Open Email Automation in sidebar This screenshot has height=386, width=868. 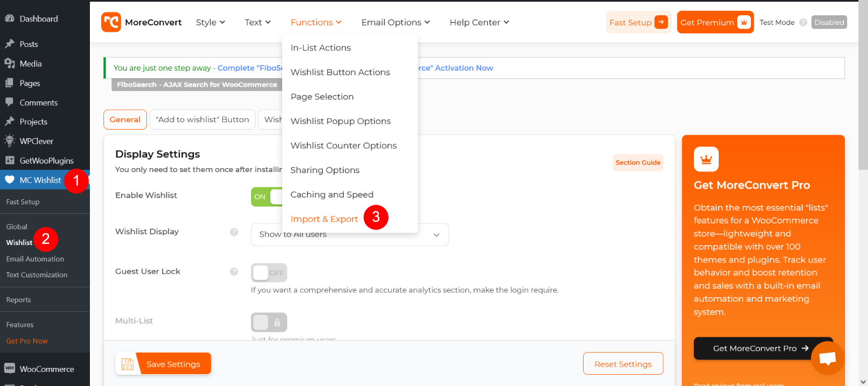coord(35,259)
